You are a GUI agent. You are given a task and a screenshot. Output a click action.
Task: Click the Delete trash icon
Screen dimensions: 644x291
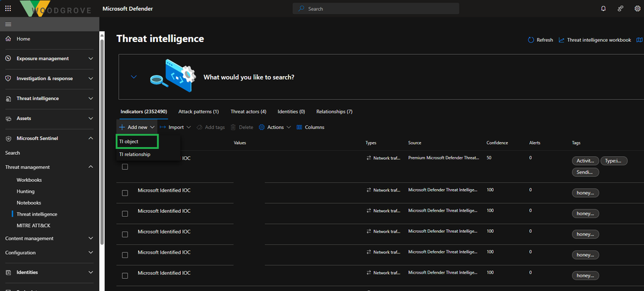[x=233, y=127]
